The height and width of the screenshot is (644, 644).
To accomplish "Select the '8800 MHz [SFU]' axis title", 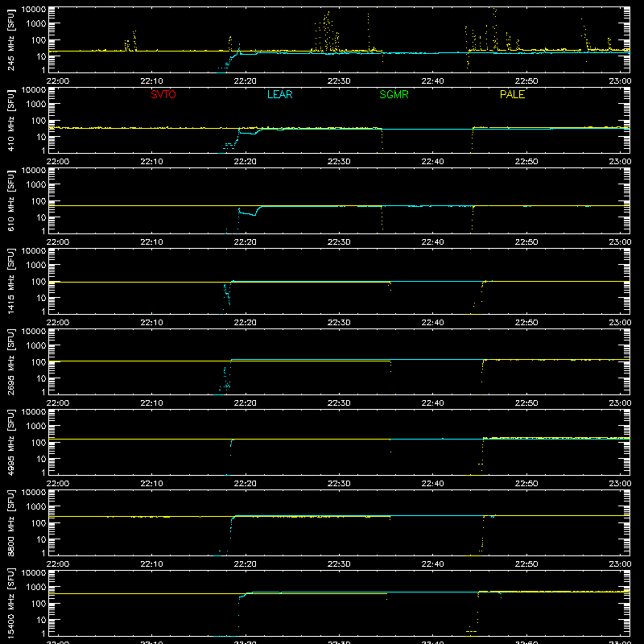I will tap(11, 522).
